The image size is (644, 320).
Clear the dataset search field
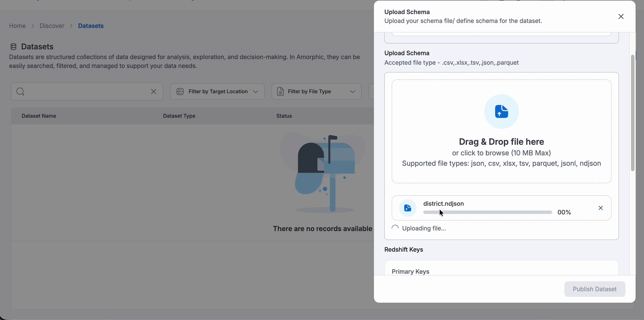(x=153, y=92)
